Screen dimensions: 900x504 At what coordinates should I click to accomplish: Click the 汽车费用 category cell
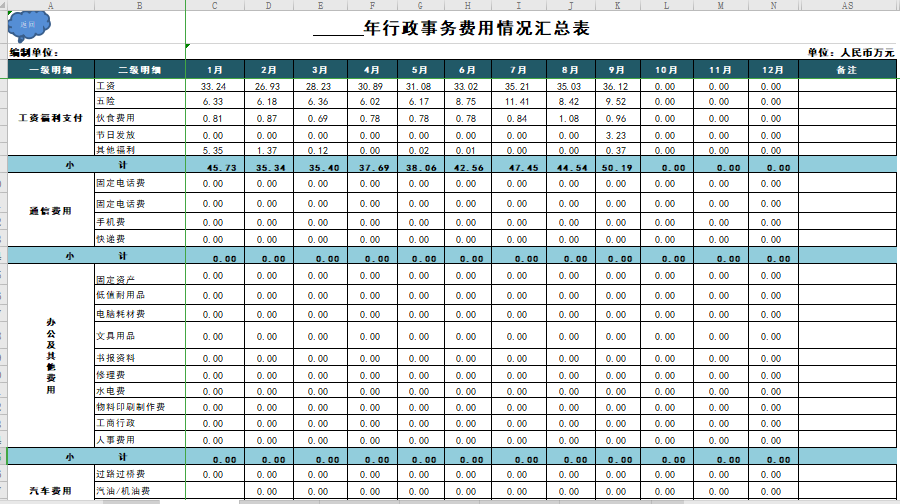(x=51, y=491)
